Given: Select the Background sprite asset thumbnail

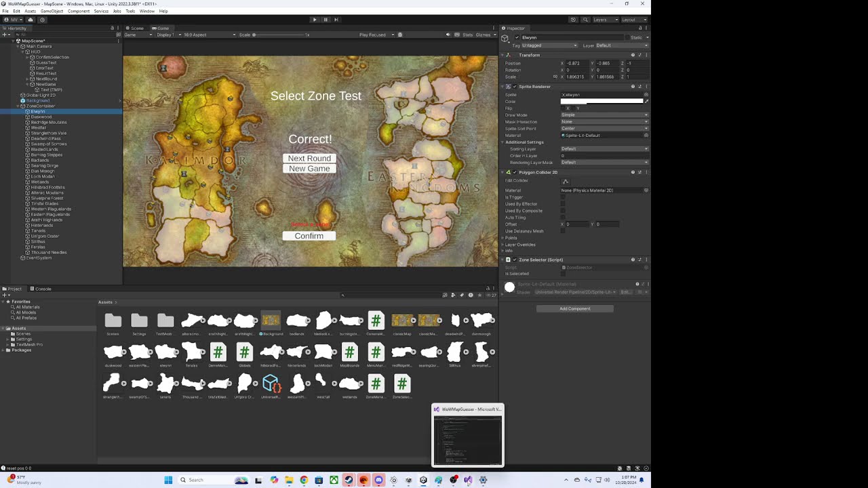Looking at the screenshot, I should 271,320.
